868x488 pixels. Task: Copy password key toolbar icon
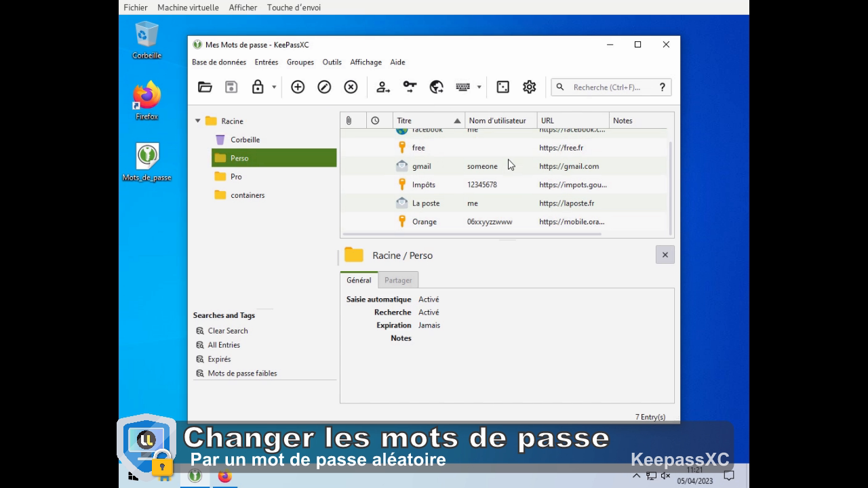click(x=410, y=87)
